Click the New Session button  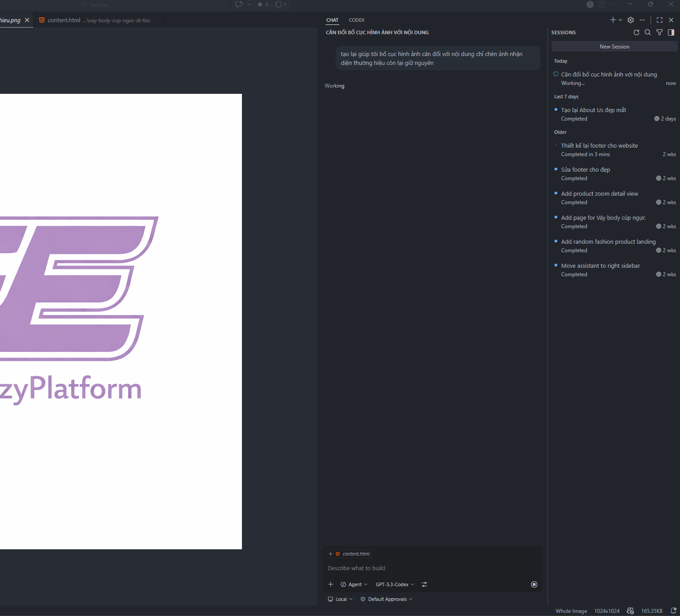tap(614, 47)
